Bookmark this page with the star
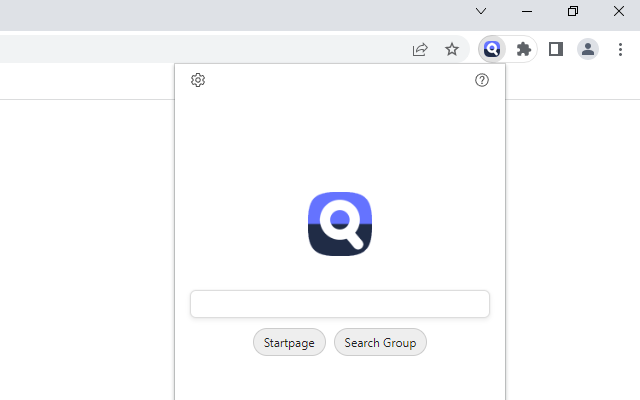 (452, 49)
